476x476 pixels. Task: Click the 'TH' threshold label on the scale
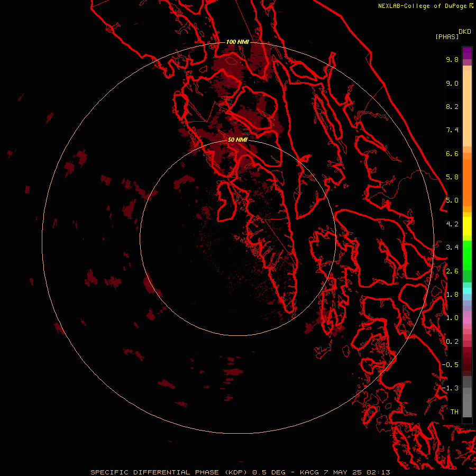pos(454,412)
